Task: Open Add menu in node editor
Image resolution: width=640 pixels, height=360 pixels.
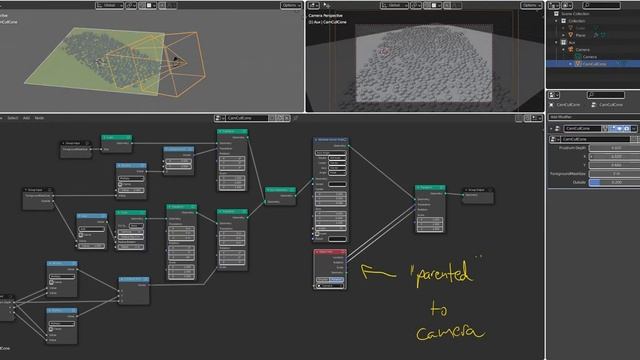Action: click(26, 118)
